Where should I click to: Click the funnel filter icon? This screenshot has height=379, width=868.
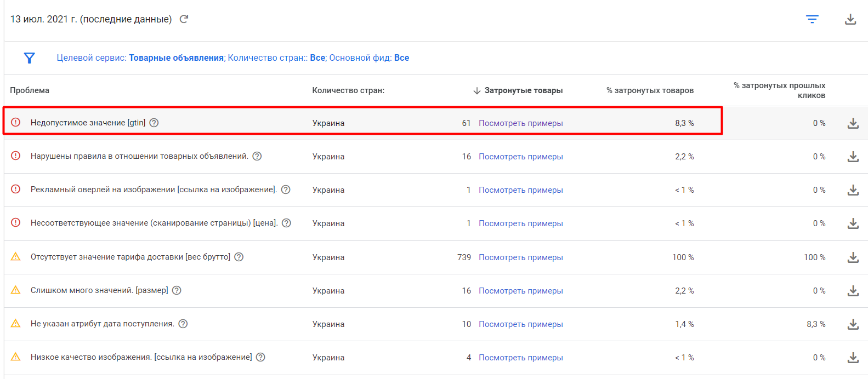click(30, 58)
